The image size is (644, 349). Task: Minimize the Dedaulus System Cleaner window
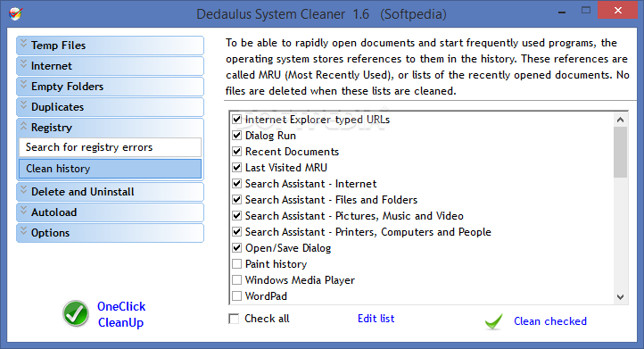[562, 12]
